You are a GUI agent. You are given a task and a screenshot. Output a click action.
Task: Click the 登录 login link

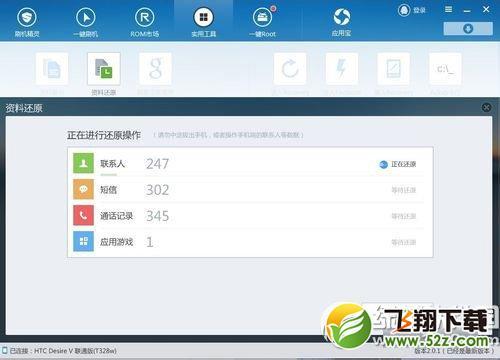(419, 10)
